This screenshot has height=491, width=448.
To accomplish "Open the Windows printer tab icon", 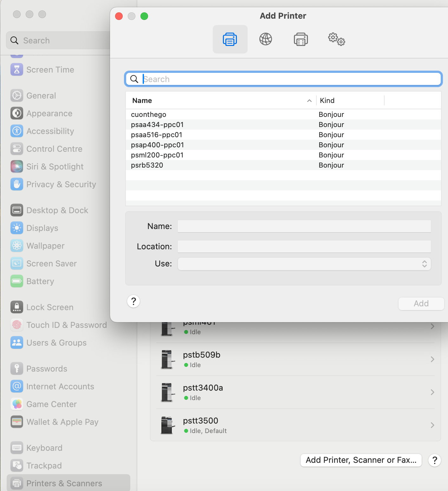I will click(301, 39).
